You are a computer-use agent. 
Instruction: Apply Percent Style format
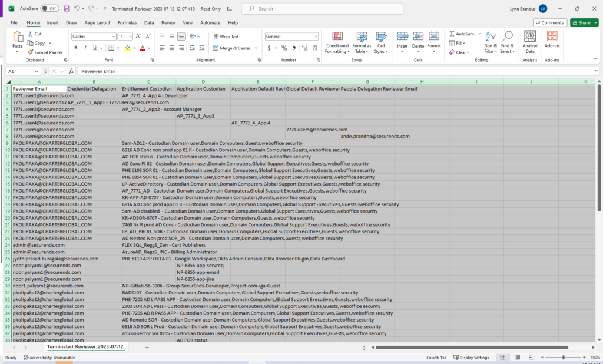point(284,48)
